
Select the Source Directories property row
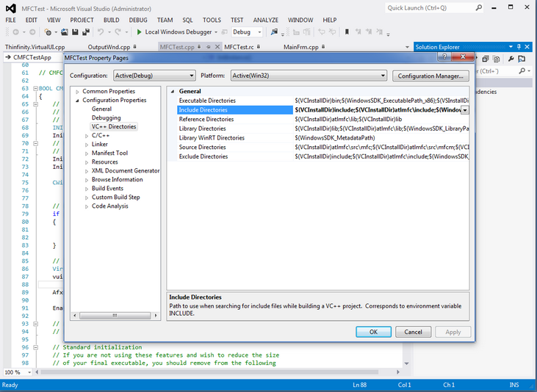click(323, 148)
